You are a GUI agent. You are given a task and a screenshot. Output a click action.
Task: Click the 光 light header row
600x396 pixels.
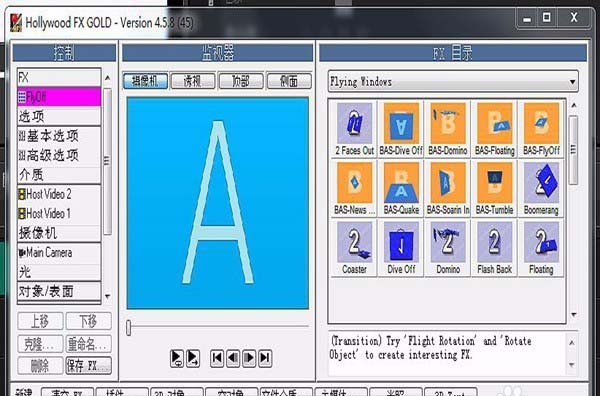click(x=59, y=272)
